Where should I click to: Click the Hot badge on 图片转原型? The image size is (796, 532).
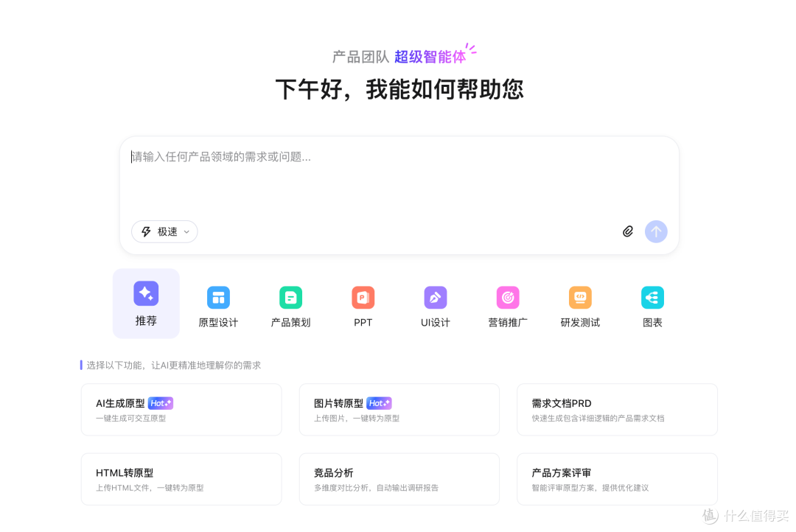pos(379,403)
